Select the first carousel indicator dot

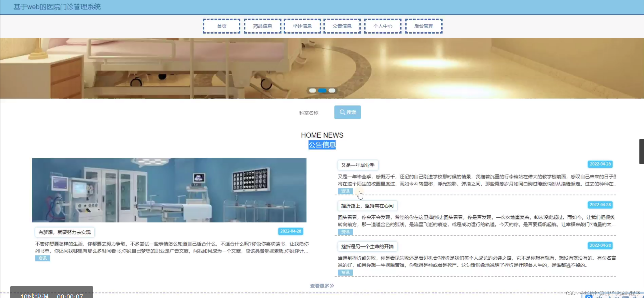[x=313, y=91]
